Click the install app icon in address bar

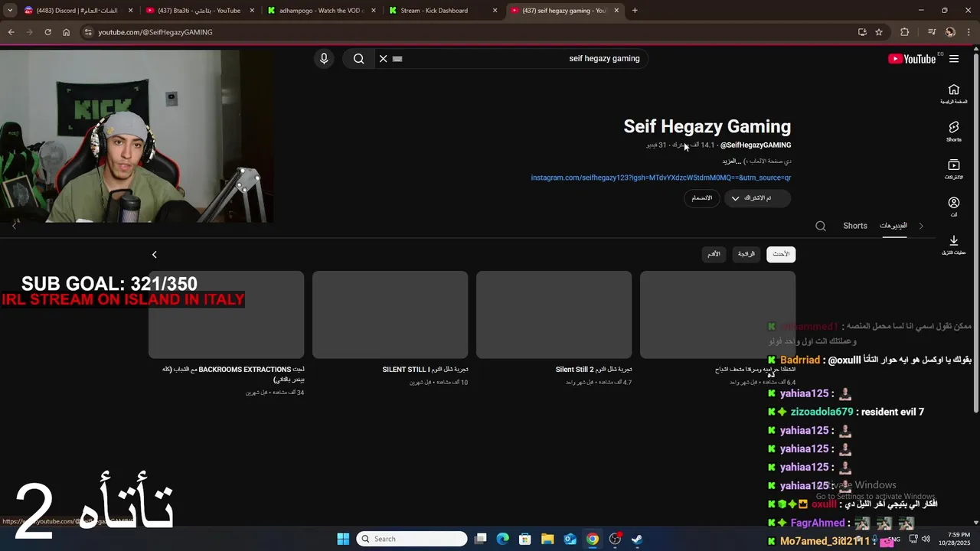[x=862, y=32]
